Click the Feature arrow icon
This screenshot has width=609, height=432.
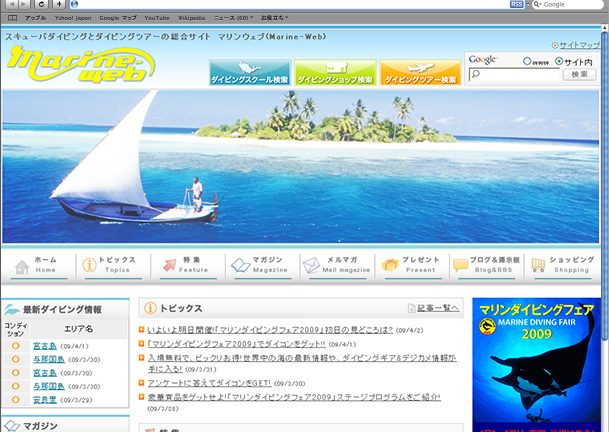pos(165,265)
